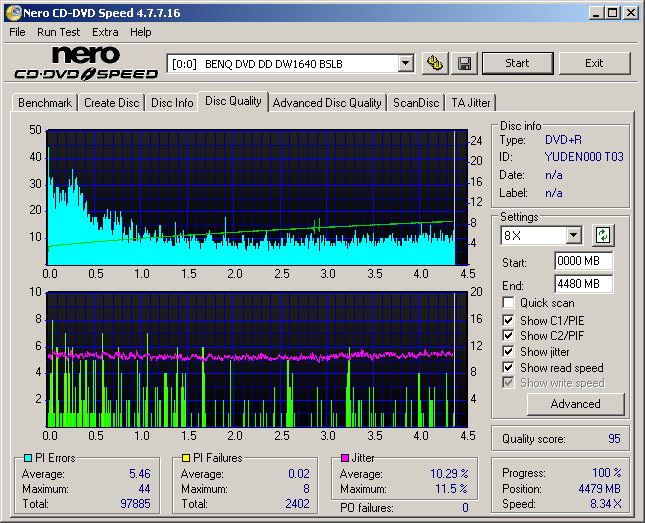Switch to the ScanDisc tab
Image resolution: width=645 pixels, height=523 pixels.
(416, 102)
